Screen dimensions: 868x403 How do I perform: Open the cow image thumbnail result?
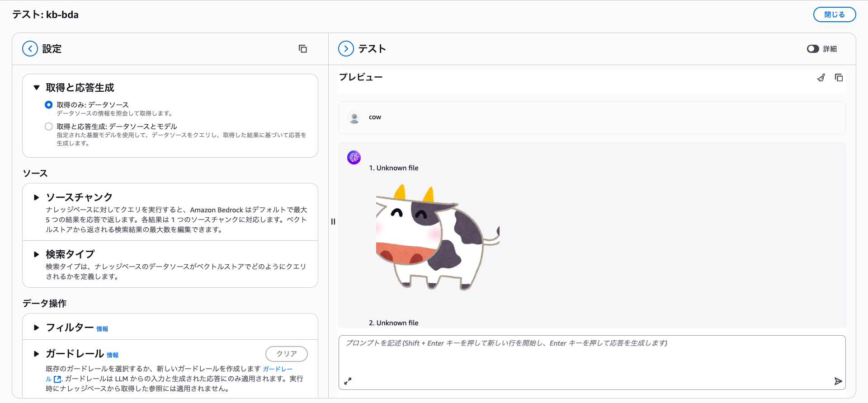pos(438,237)
